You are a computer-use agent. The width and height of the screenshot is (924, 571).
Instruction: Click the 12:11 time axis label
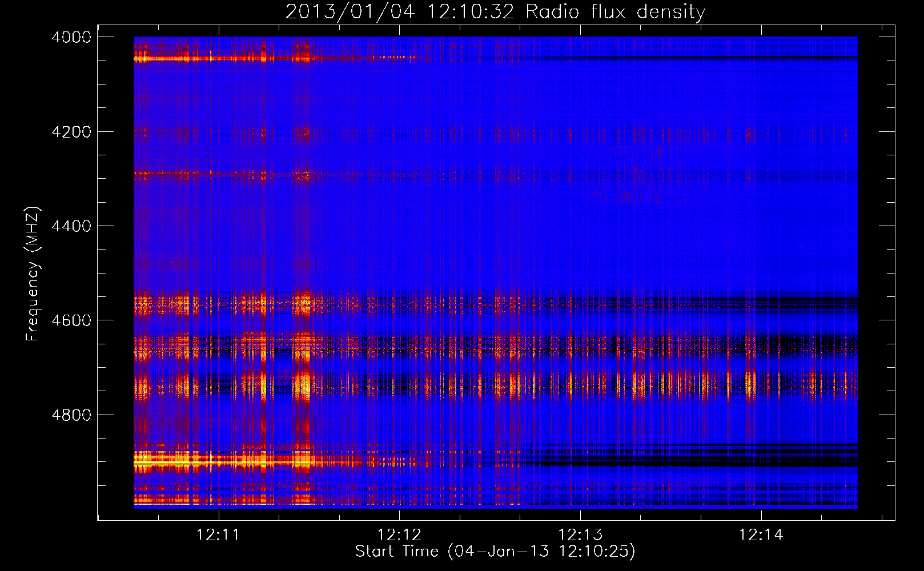(x=218, y=535)
